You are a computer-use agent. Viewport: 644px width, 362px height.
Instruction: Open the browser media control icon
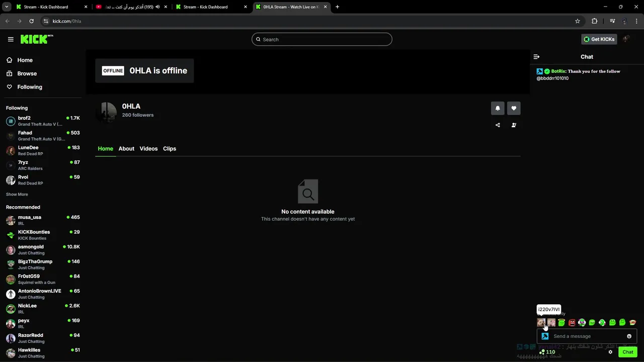(612, 21)
